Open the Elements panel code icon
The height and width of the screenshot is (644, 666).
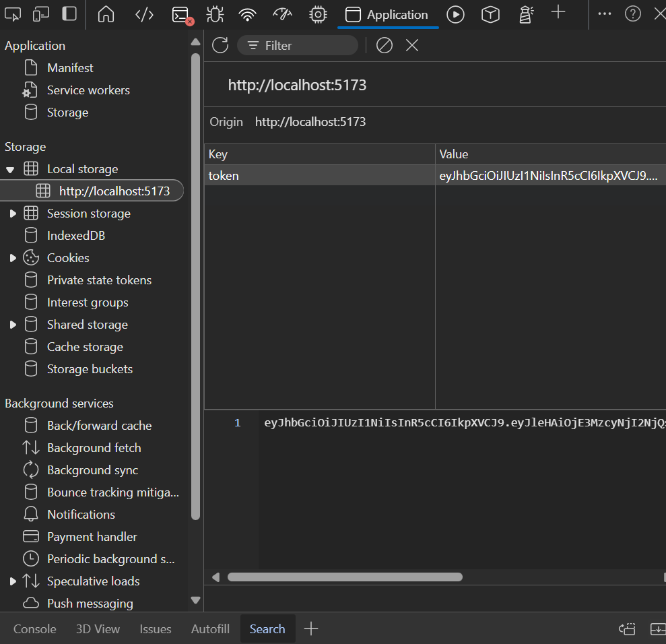click(x=144, y=14)
